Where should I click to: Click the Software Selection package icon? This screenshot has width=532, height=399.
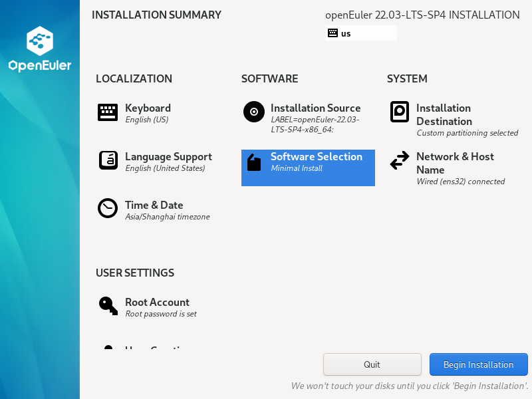point(254,162)
